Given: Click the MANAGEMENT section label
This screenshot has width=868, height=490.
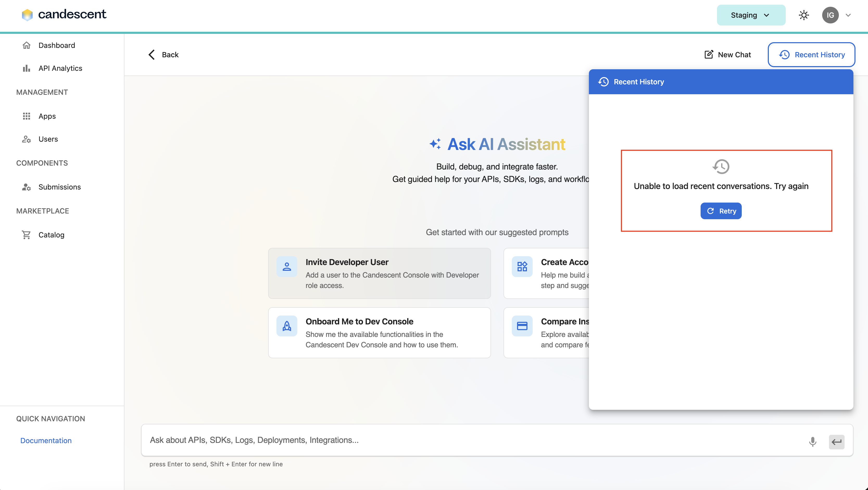Looking at the screenshot, I should click(x=42, y=92).
